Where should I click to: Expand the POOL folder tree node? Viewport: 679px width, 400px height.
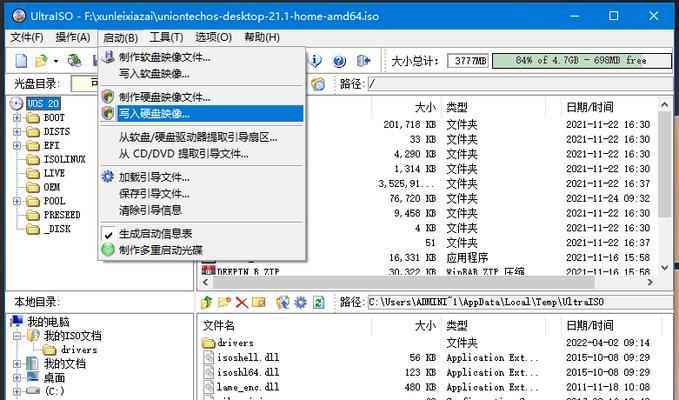(16, 201)
